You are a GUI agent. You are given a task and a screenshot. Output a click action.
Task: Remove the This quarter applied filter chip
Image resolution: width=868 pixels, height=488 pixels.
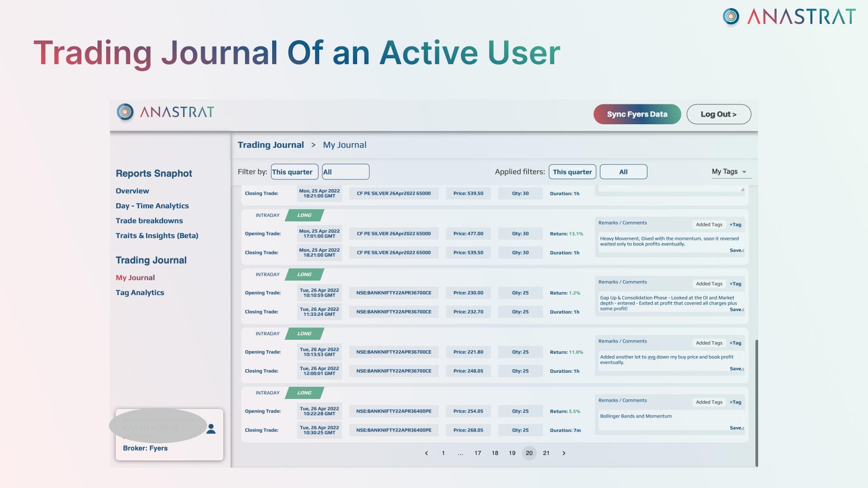click(x=572, y=172)
